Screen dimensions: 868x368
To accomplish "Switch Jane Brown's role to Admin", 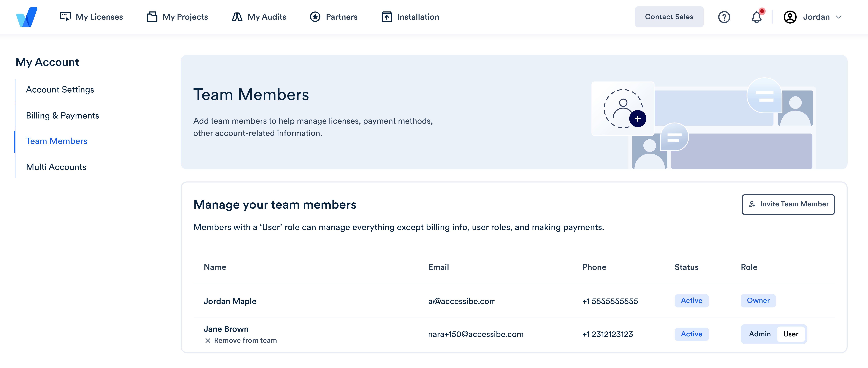I will point(759,334).
